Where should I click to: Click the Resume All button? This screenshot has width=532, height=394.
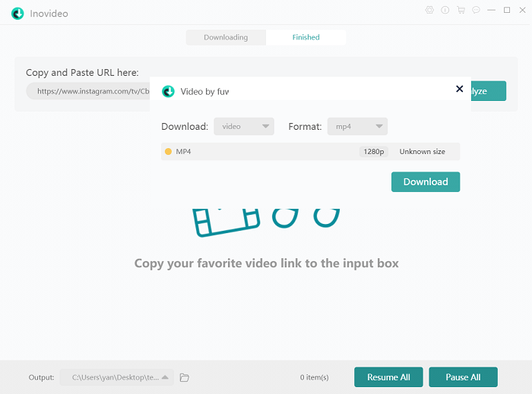388,377
